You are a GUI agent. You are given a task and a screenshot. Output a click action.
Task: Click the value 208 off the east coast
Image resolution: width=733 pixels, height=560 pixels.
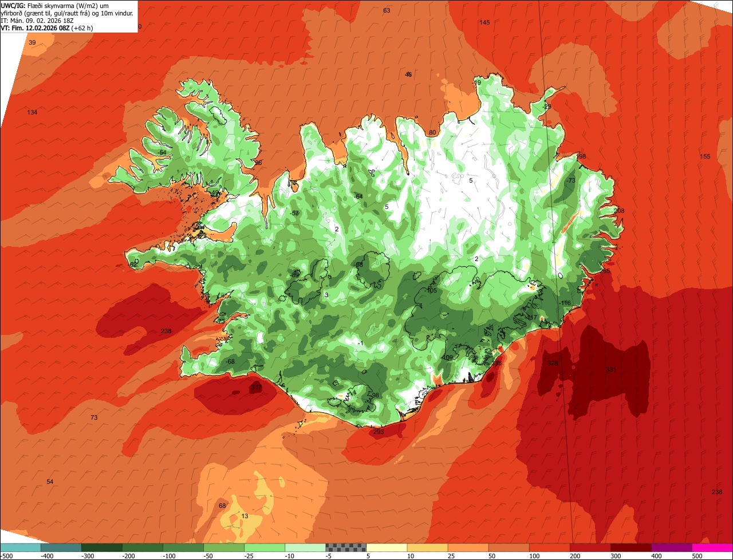coord(619,211)
